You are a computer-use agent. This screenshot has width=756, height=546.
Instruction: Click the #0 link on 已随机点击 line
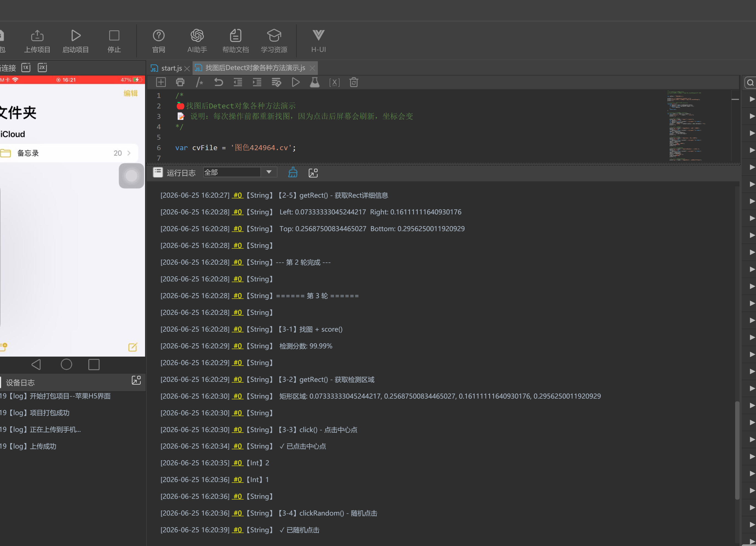[x=238, y=530]
